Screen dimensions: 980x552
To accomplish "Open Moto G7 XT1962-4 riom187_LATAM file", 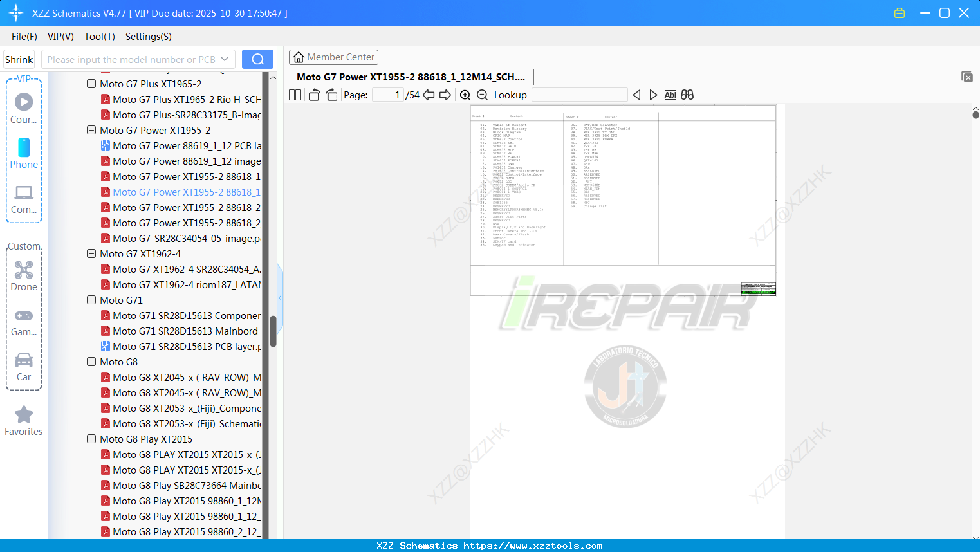I will (181, 285).
